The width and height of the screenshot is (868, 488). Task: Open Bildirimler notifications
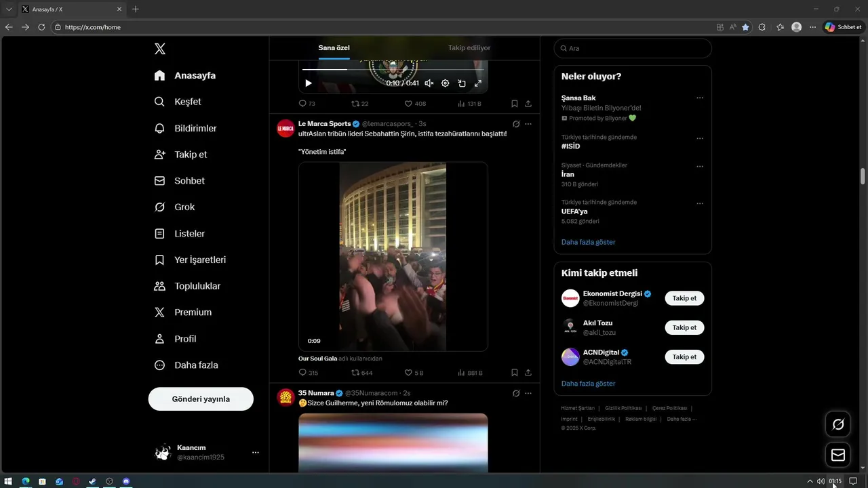185,128
